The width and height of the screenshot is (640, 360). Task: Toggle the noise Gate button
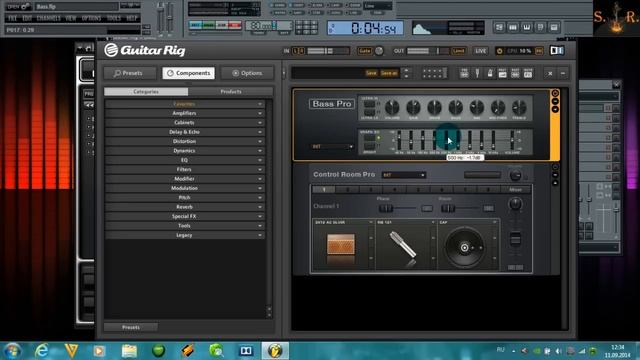tap(364, 51)
